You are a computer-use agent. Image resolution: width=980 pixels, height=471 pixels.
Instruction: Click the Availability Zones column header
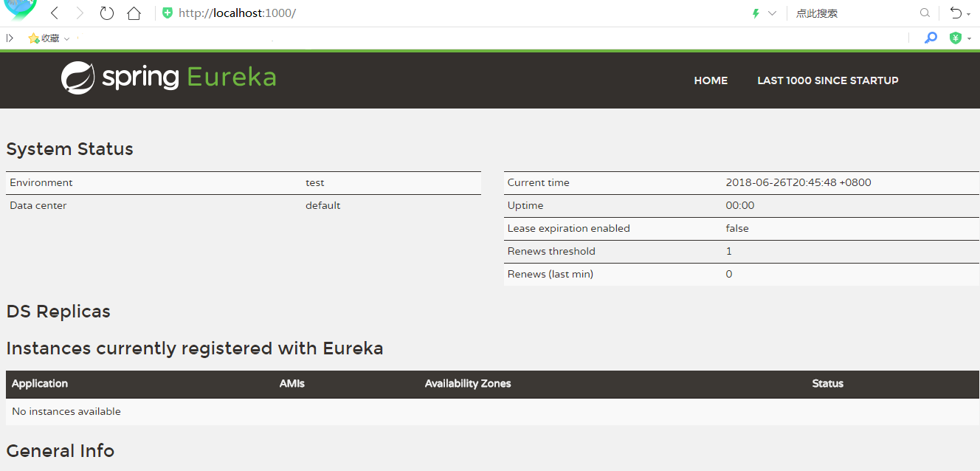[x=468, y=383]
